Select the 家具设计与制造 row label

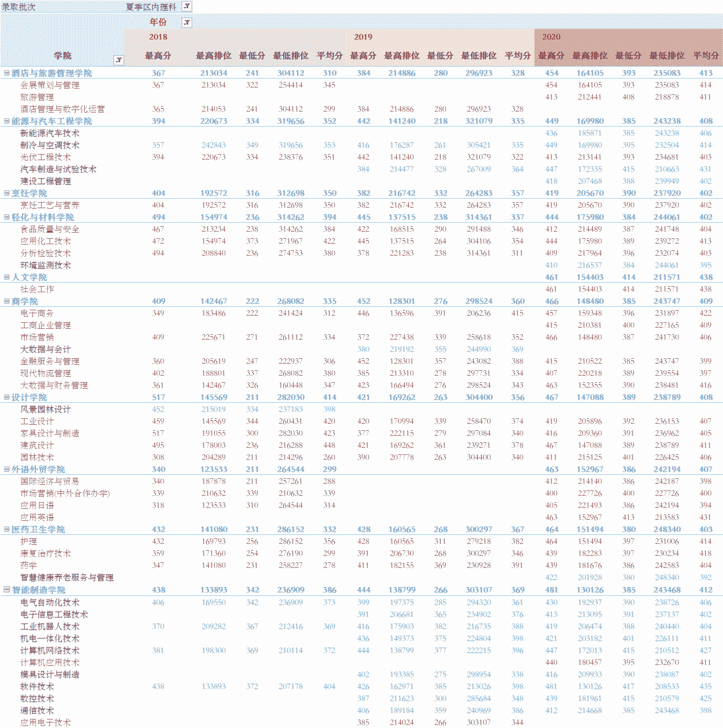pyautogui.click(x=50, y=433)
